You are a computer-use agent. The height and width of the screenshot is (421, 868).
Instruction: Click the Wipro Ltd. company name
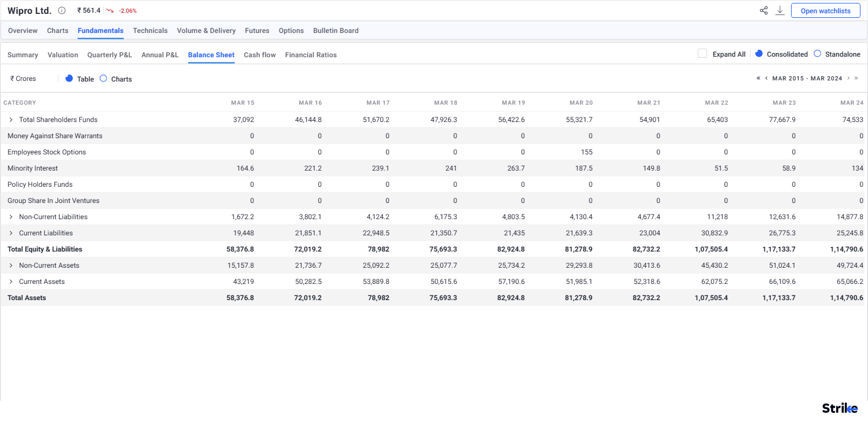pyautogui.click(x=30, y=10)
